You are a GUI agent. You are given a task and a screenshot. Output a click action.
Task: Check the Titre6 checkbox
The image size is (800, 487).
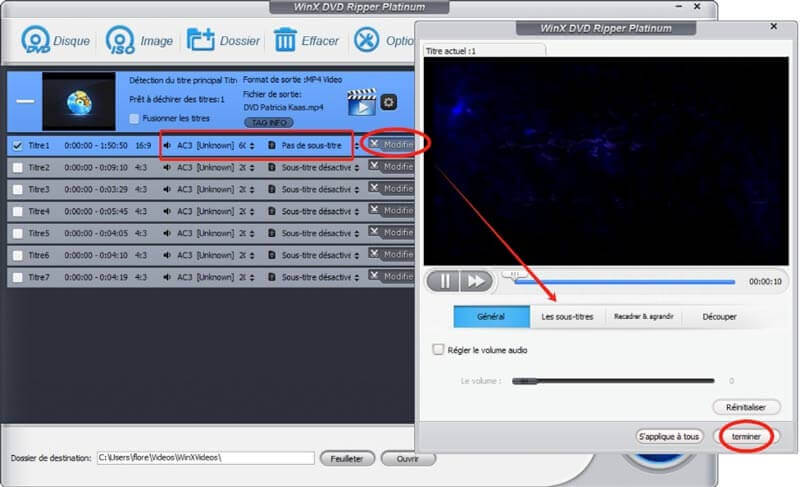point(18,255)
